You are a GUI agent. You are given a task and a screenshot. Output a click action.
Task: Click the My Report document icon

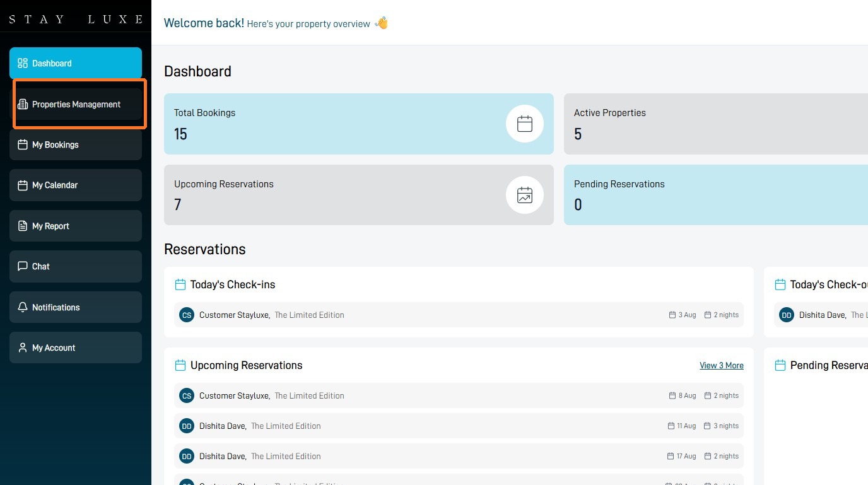[x=23, y=226]
